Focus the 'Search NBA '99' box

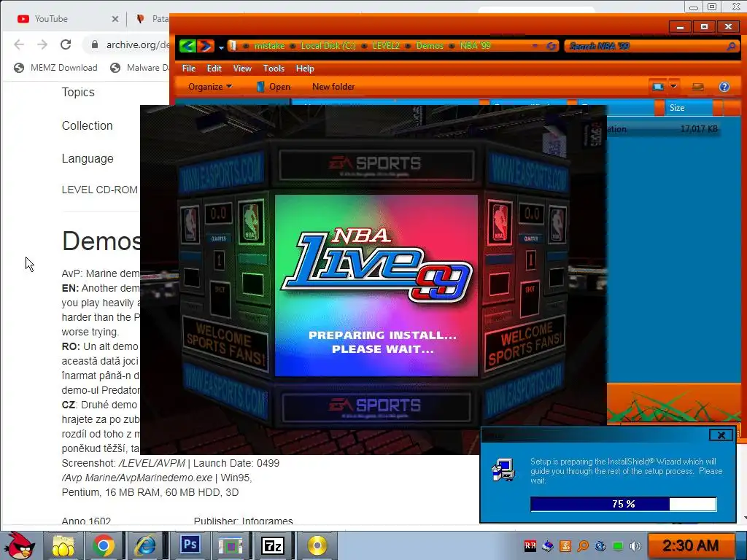(646, 46)
